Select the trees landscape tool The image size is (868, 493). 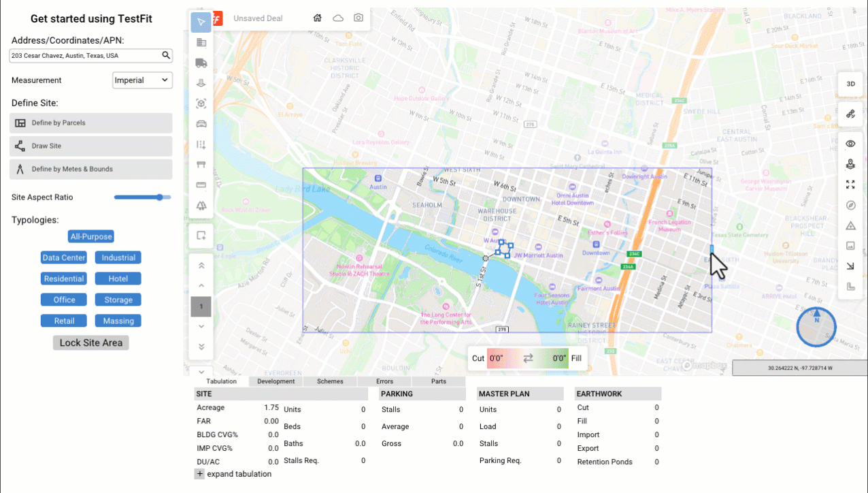click(x=201, y=206)
